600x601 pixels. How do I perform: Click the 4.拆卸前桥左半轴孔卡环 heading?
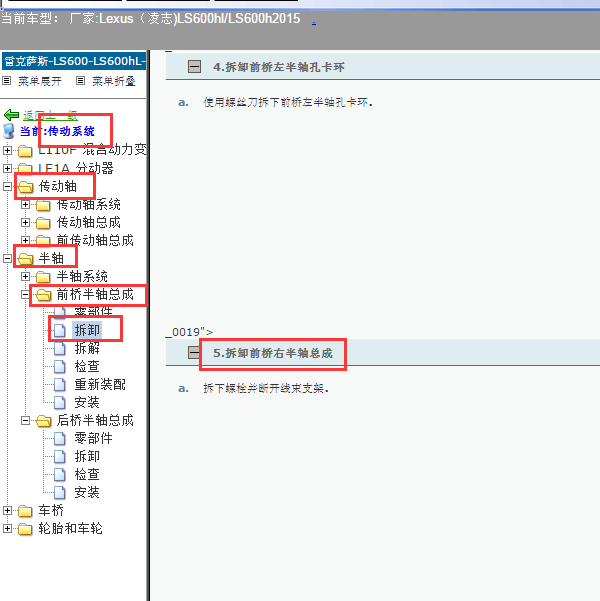point(279,67)
